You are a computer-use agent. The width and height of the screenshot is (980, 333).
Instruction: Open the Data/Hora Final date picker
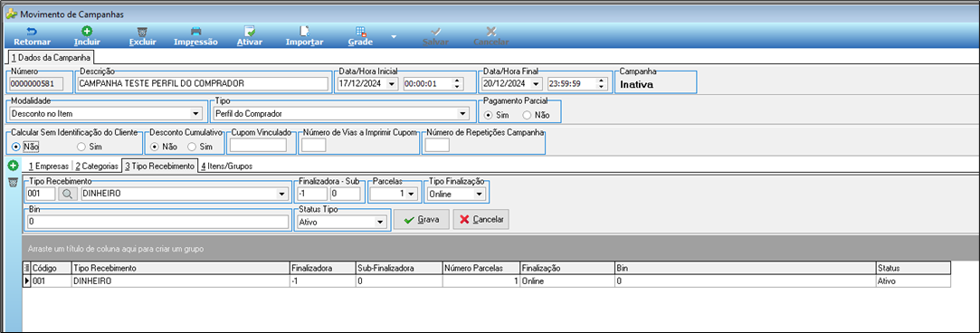536,83
